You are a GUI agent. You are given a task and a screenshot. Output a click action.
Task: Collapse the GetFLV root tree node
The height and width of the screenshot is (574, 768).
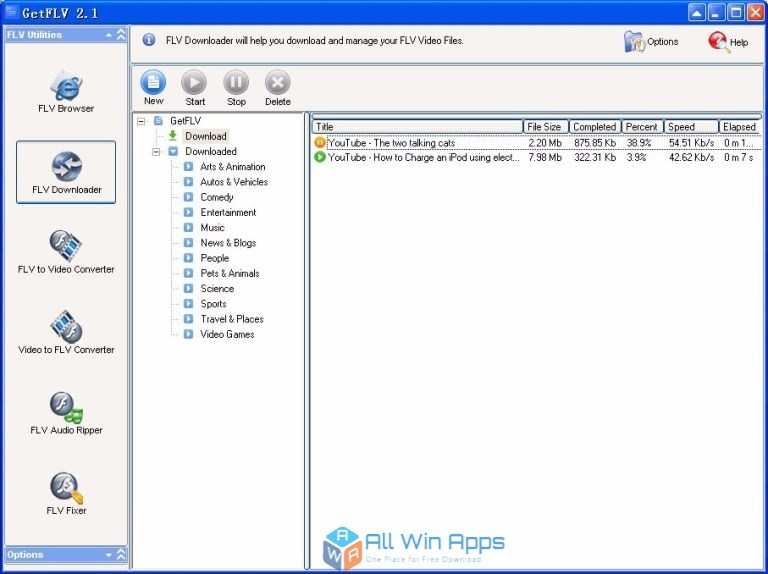[x=142, y=121]
